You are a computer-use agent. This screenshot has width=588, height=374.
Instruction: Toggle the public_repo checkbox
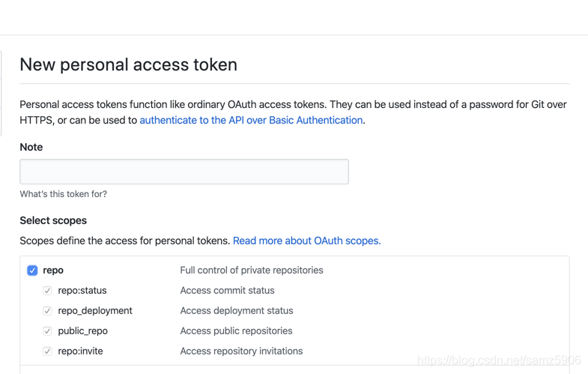point(47,331)
